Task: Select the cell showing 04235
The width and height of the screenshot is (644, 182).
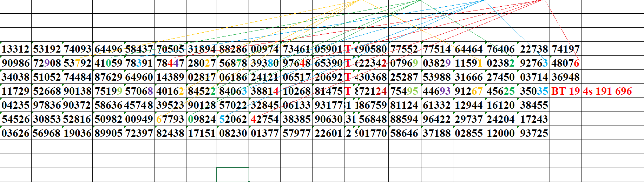Action: [x=16, y=105]
